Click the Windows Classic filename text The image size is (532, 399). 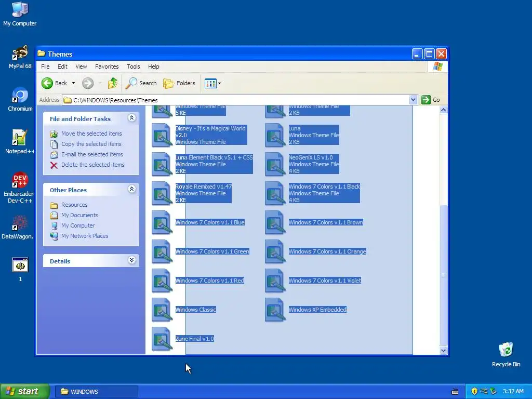click(x=195, y=310)
